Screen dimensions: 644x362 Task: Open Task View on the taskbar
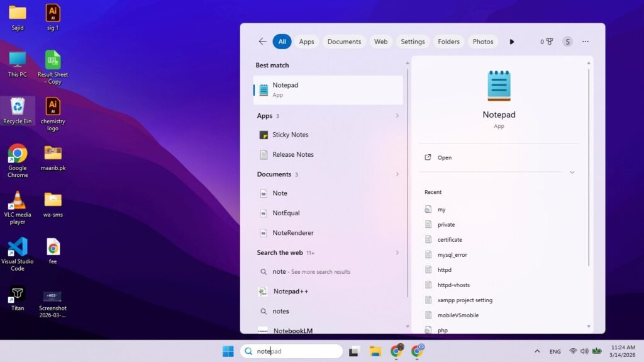353,351
